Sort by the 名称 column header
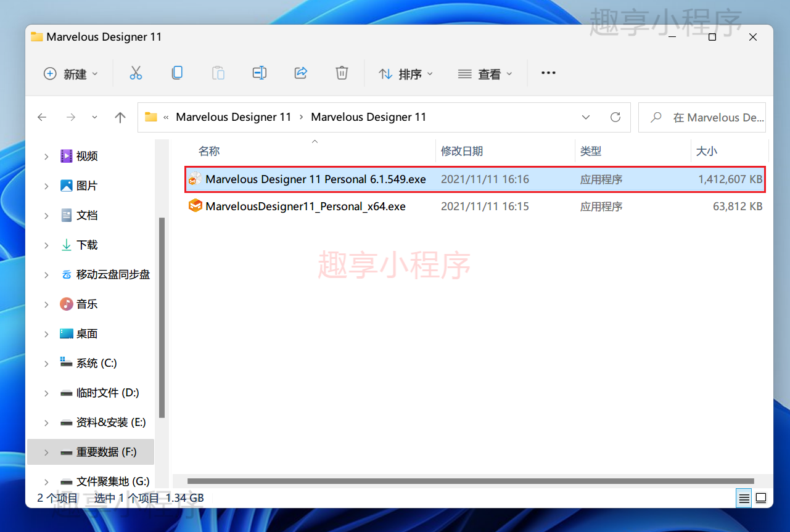This screenshot has width=790, height=532. (209, 151)
